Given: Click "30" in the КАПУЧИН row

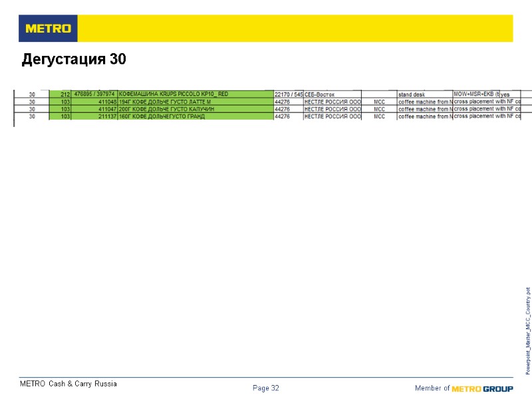Looking at the screenshot, I should click(32, 109).
